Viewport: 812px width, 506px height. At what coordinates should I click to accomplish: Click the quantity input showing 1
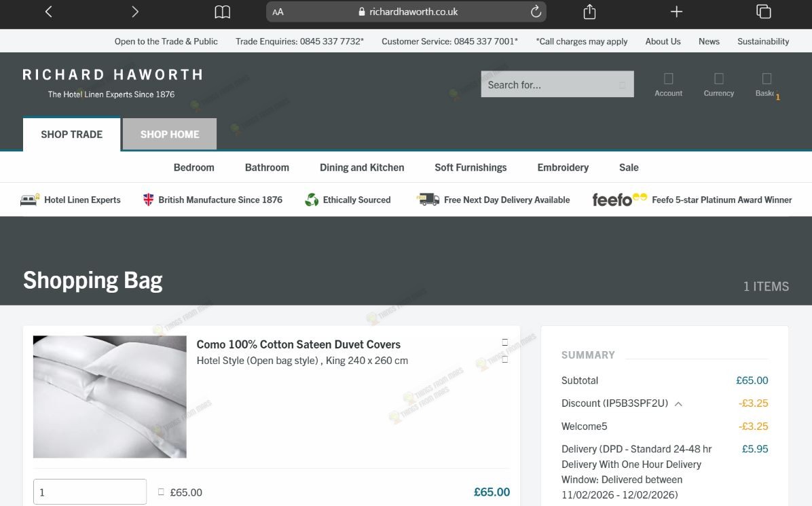90,492
